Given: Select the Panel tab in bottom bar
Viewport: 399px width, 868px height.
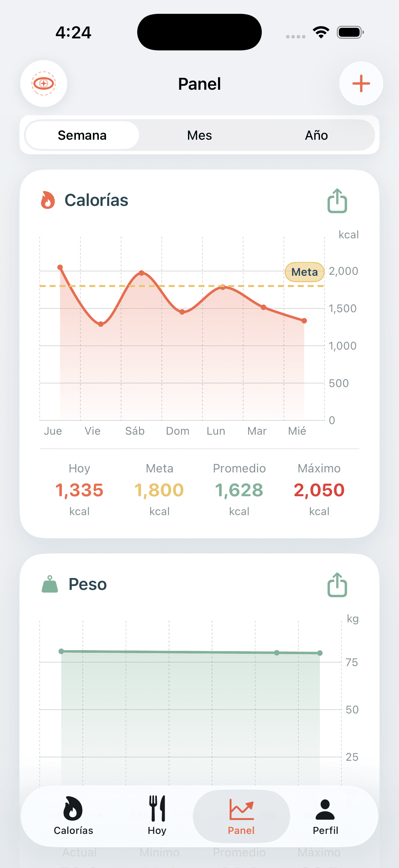Looking at the screenshot, I should [x=241, y=816].
